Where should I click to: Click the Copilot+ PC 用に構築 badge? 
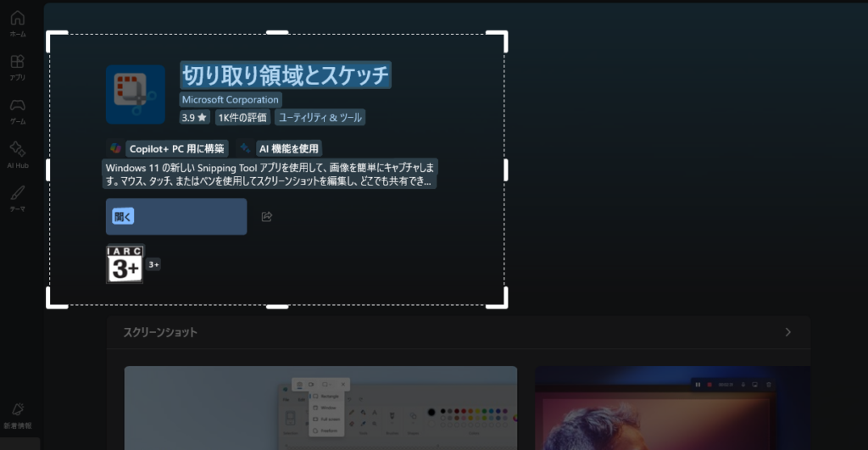176,148
